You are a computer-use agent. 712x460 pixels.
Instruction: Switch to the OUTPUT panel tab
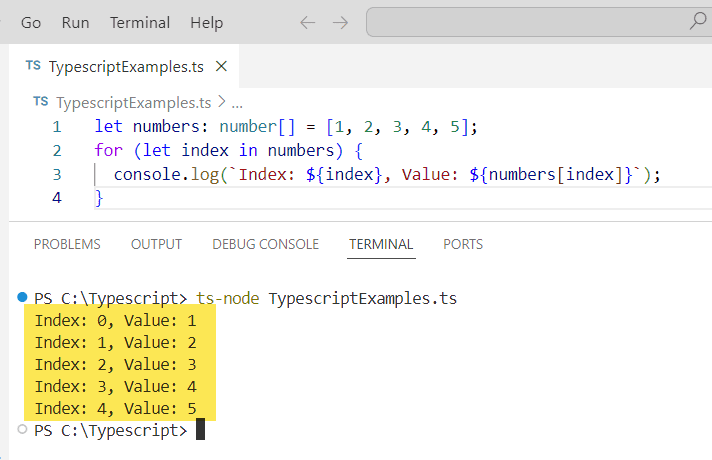point(156,244)
